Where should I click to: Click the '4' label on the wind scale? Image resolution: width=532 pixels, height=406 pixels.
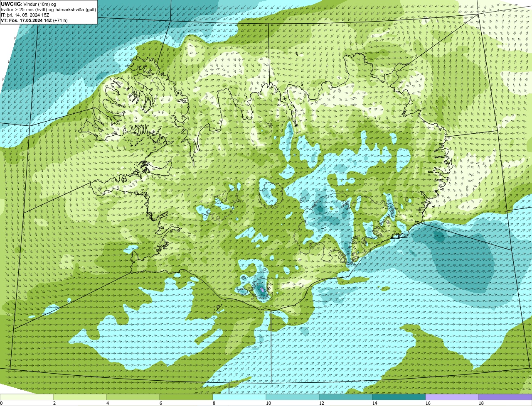[x=108, y=403]
